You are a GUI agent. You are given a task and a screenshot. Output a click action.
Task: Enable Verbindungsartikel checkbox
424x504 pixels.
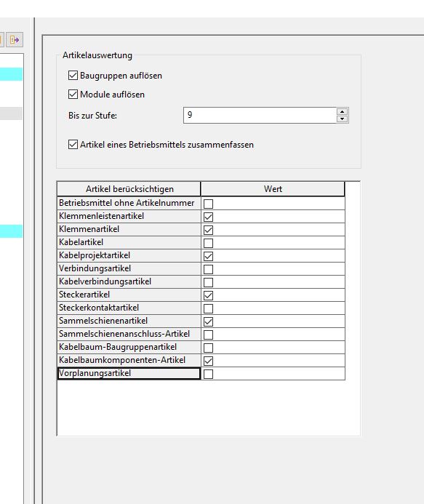(x=208, y=269)
